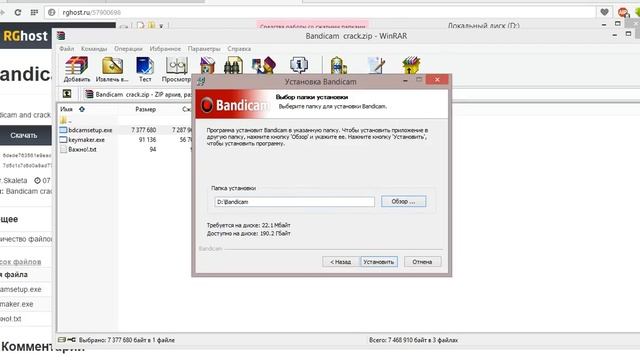
Task: Click the WinRAR Add (Добавить) toolbar icon
Action: click(x=76, y=66)
